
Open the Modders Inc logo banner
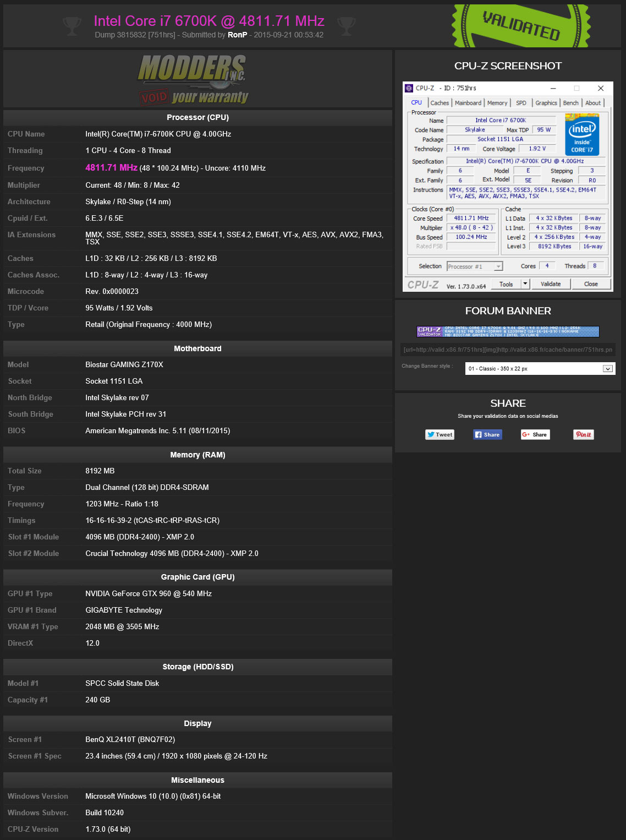pos(192,79)
